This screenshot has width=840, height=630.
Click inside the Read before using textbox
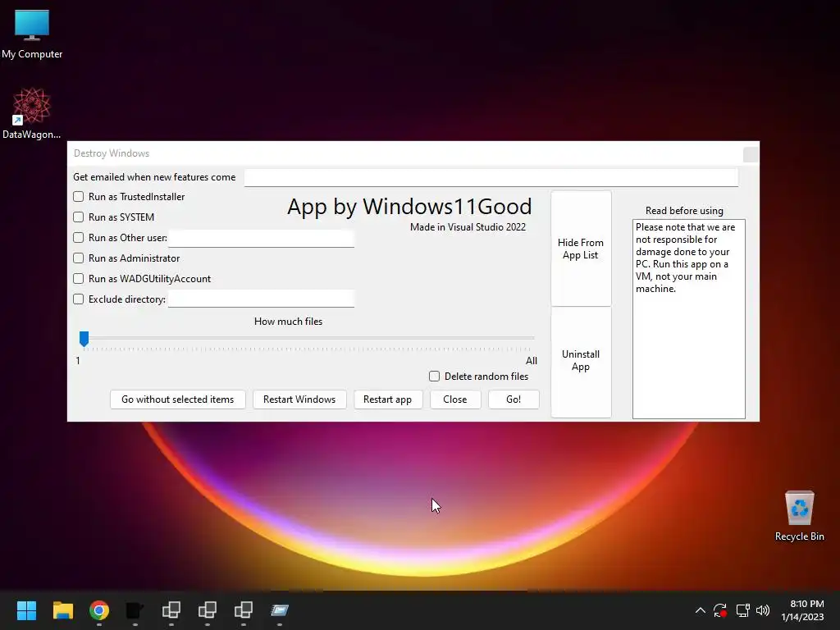tap(689, 319)
